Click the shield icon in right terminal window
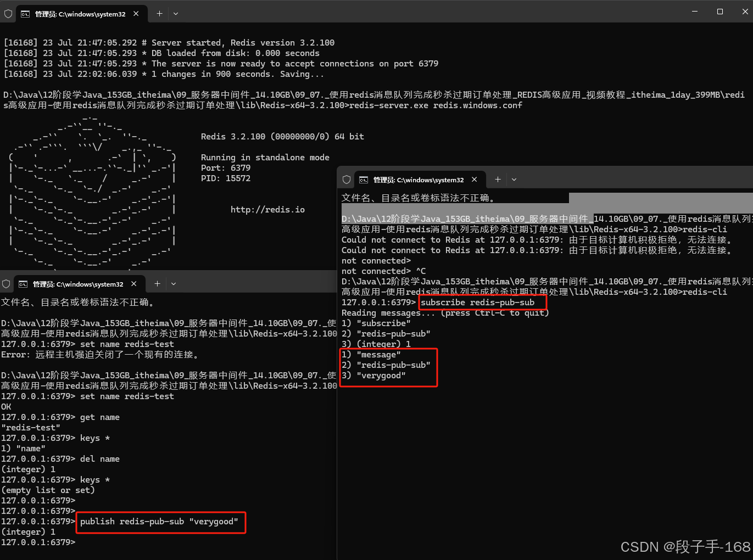This screenshot has height=560, width=753. point(347,180)
